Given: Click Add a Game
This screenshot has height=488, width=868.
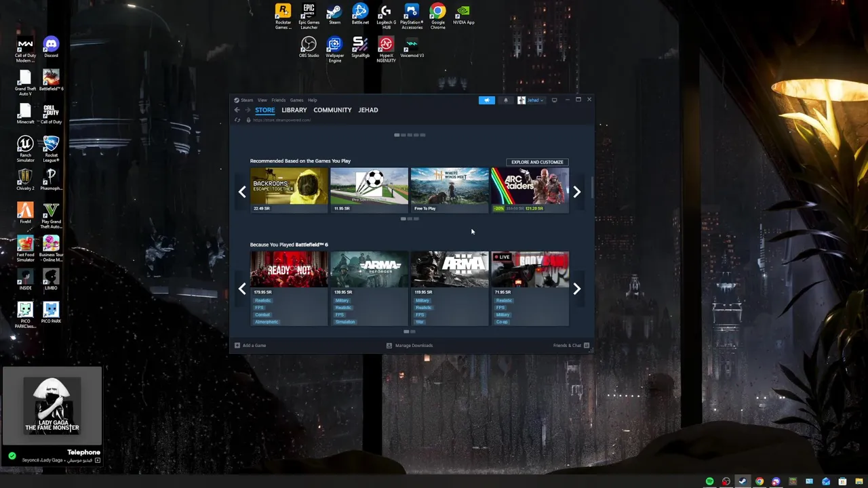Looking at the screenshot, I should click(250, 346).
